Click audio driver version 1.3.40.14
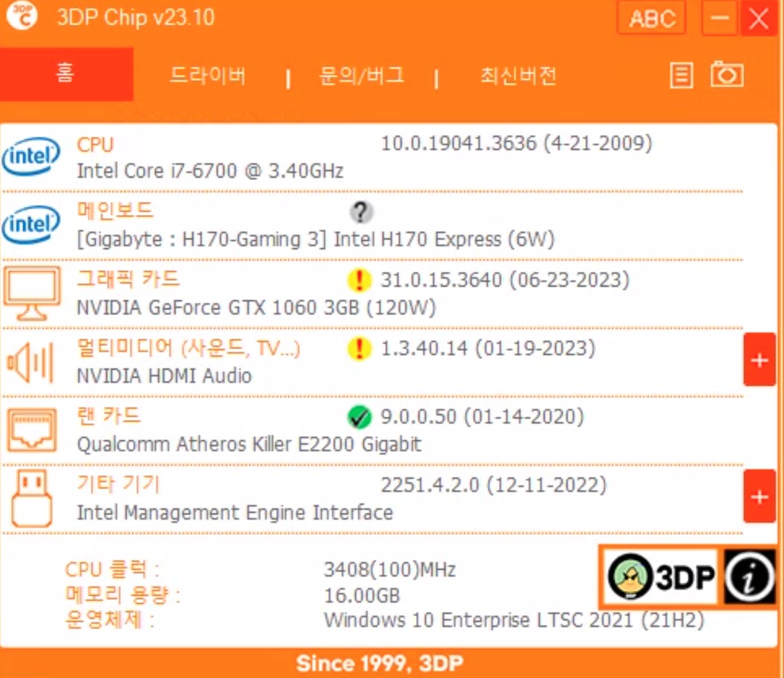The width and height of the screenshot is (784, 678). point(488,349)
